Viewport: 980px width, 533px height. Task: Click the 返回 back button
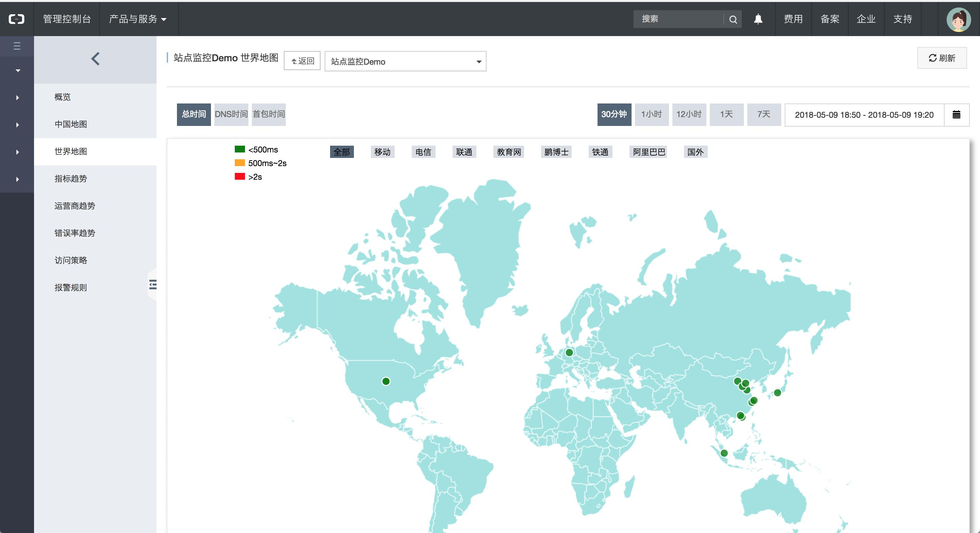pyautogui.click(x=302, y=61)
